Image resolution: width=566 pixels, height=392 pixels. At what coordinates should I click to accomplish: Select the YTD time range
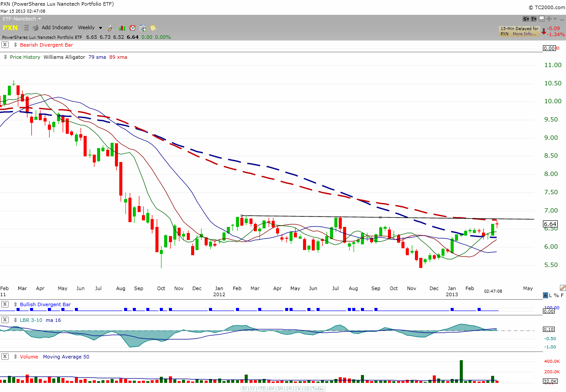point(262,389)
